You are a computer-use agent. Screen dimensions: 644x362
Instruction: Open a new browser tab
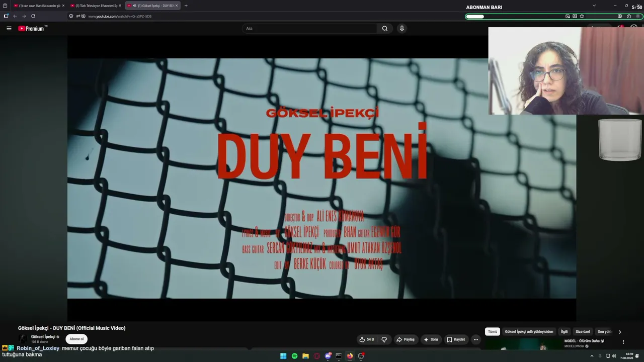186,6
